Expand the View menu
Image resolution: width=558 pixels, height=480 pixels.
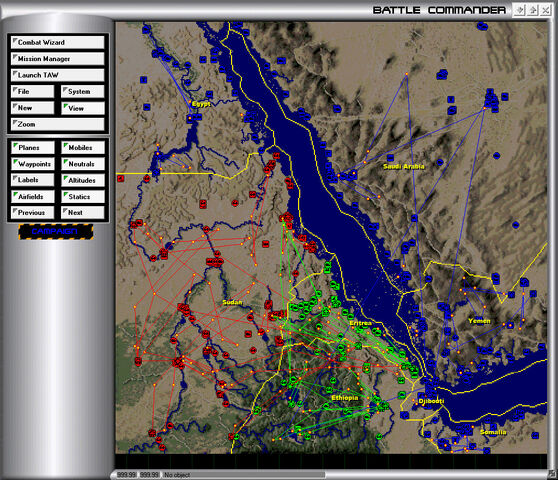[x=83, y=108]
